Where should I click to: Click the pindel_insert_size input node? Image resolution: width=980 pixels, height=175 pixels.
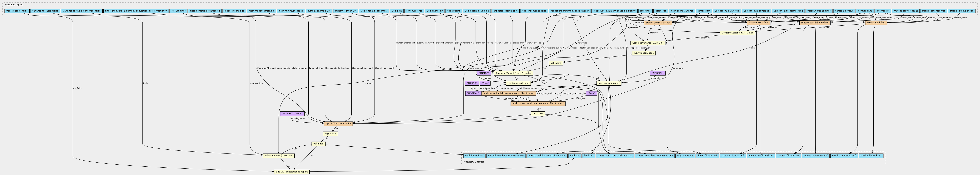[x=234, y=11]
